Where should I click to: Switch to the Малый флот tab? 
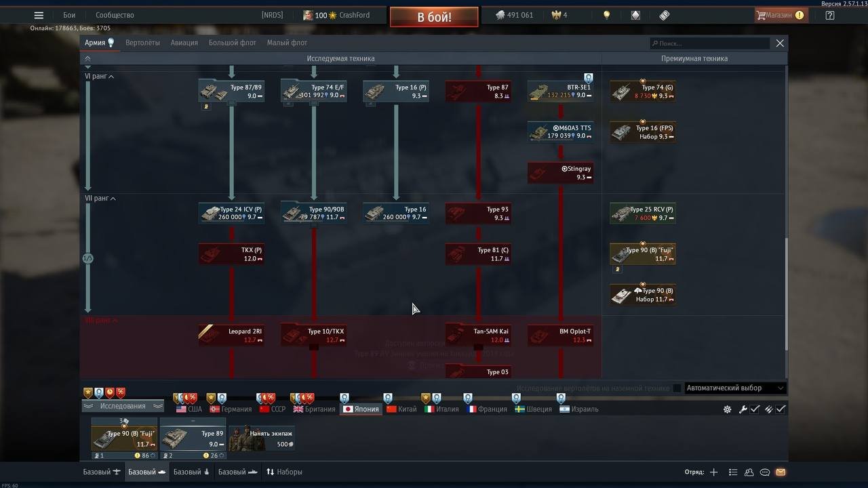click(287, 43)
